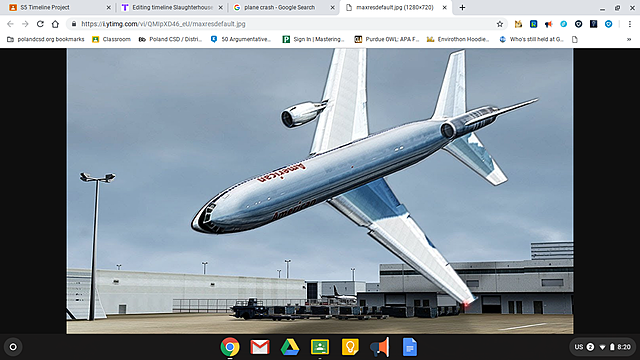
Task: Open Gmail from the shelf
Action: (260, 347)
